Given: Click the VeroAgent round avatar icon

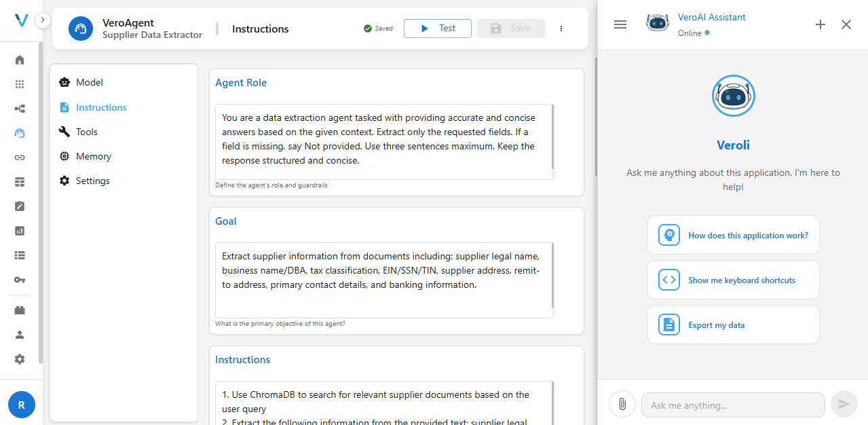Looking at the screenshot, I should tap(81, 29).
